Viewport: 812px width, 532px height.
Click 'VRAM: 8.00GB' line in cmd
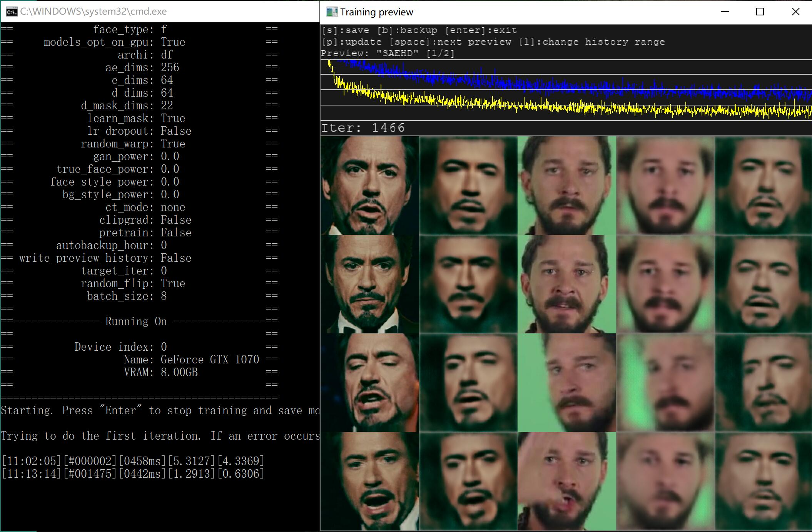click(161, 372)
